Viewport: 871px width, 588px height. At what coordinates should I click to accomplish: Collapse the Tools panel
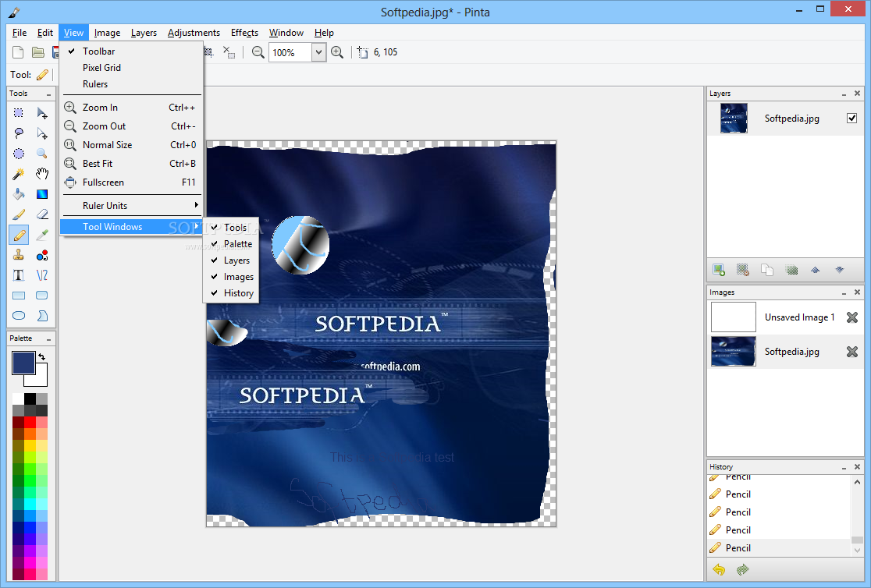coord(49,94)
